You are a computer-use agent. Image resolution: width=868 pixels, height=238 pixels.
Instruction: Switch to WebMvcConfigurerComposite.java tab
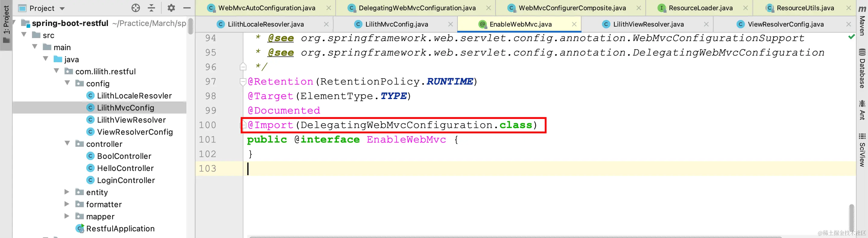tap(572, 8)
